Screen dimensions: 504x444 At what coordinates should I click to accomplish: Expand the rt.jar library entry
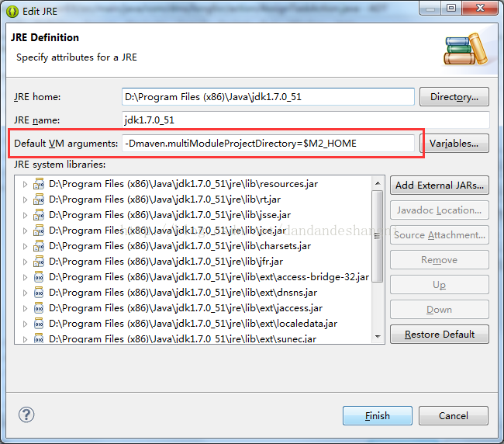25,199
